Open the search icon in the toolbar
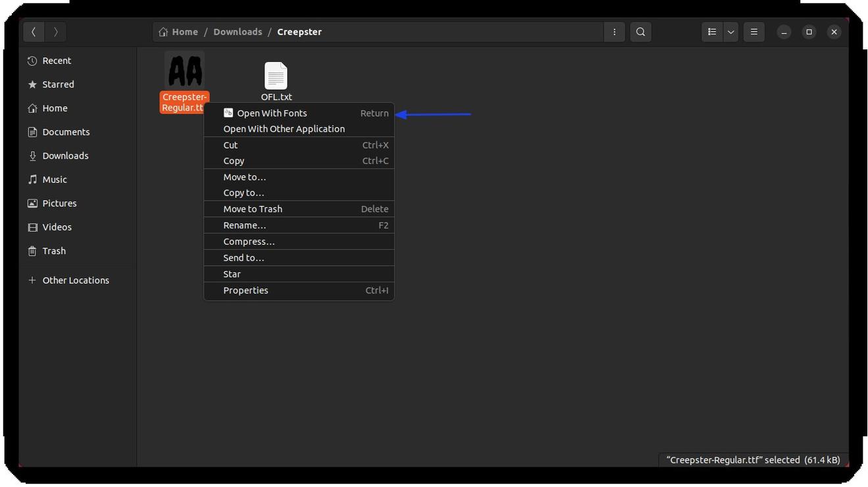This screenshot has width=868, height=487. tap(640, 32)
